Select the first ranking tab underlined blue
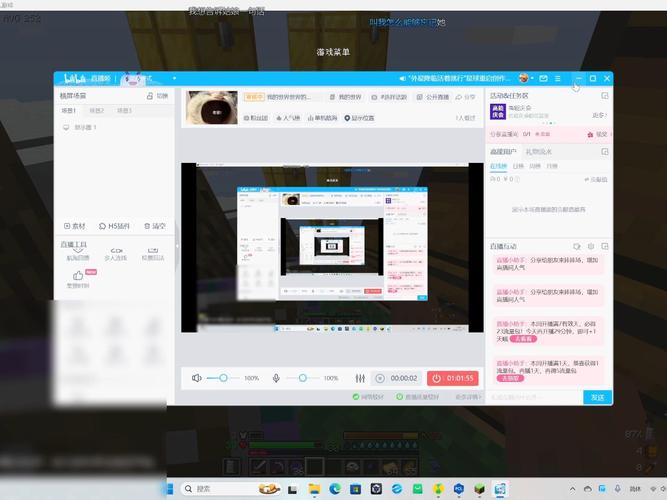The width and height of the screenshot is (667, 500). (x=499, y=166)
